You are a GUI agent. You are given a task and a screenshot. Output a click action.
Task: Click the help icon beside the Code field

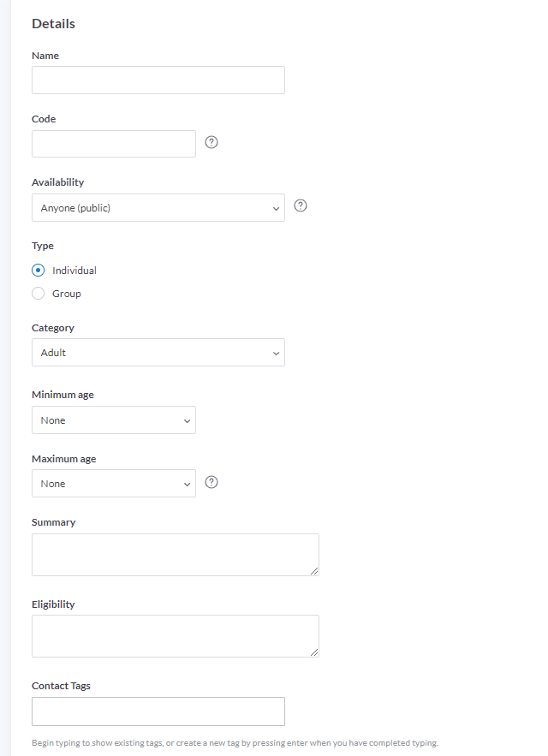pyautogui.click(x=211, y=142)
